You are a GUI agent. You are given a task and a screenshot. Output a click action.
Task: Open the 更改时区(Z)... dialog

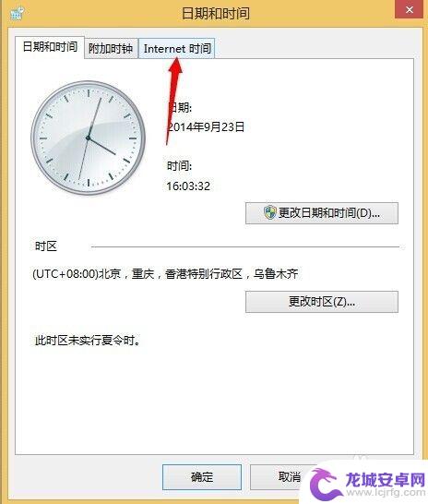pos(322,302)
